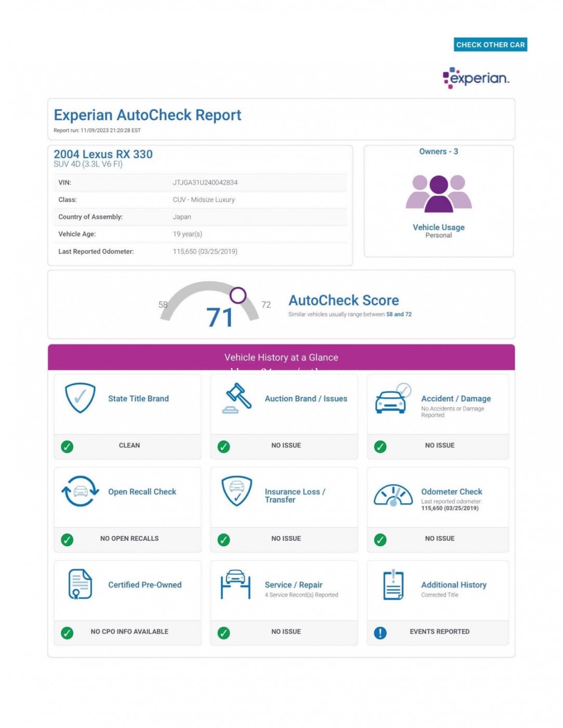
Task: Click the Odometer Check gauge icon
Action: [x=393, y=496]
